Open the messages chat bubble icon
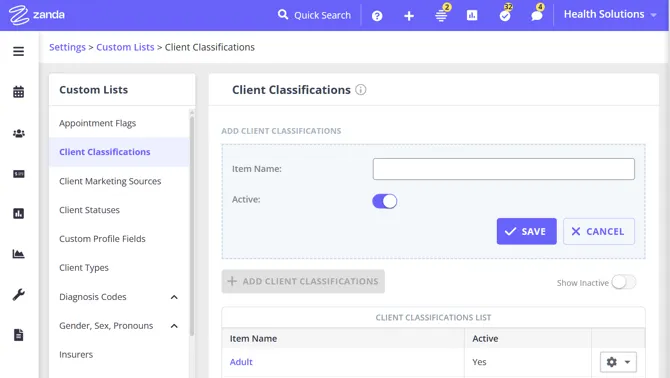The width and height of the screenshot is (670, 378). pyautogui.click(x=537, y=15)
